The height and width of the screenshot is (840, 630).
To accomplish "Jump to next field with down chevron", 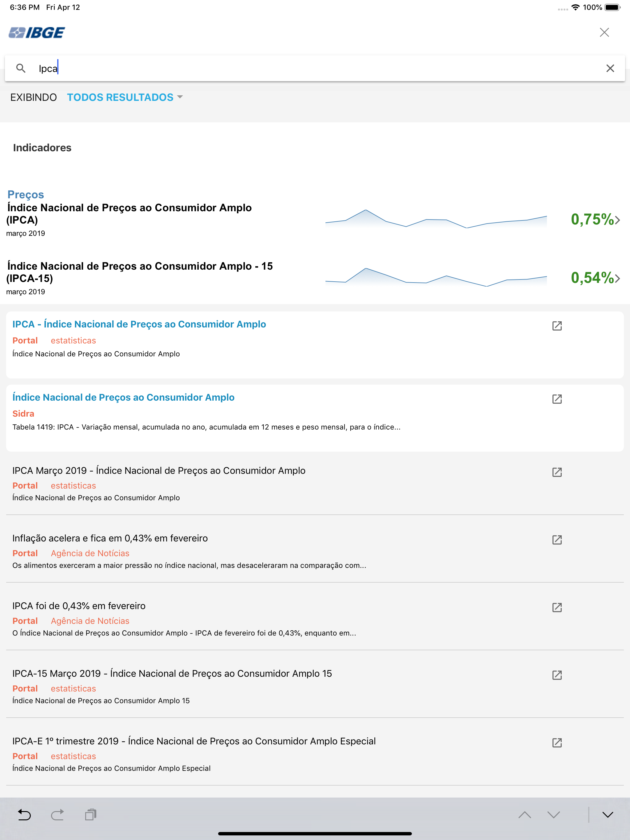I will tap(554, 814).
